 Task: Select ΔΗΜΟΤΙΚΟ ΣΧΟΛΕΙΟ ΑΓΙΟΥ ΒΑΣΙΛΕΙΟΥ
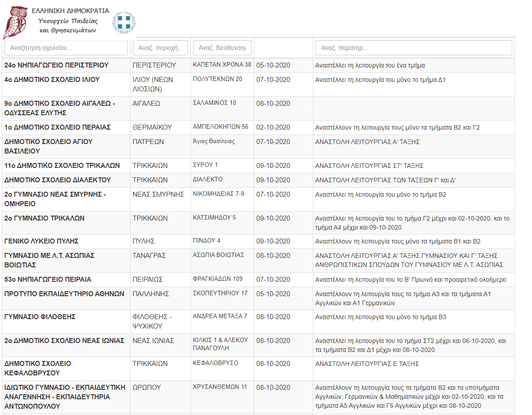[x=49, y=146]
